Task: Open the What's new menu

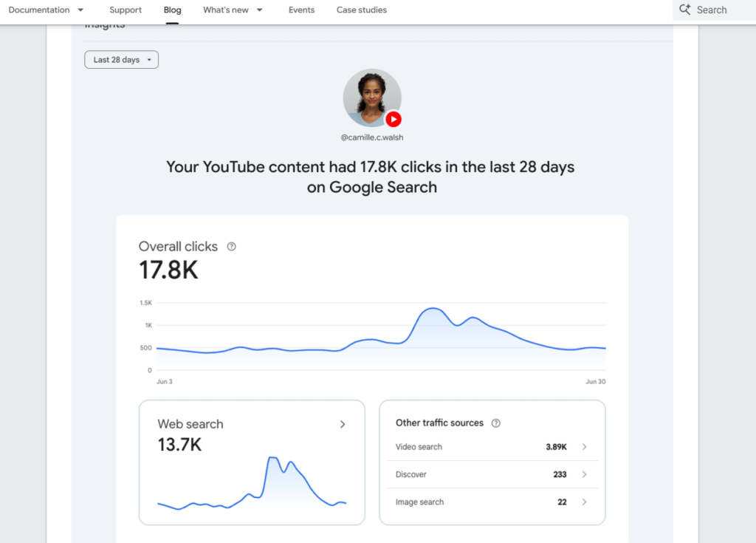Action: [x=226, y=10]
